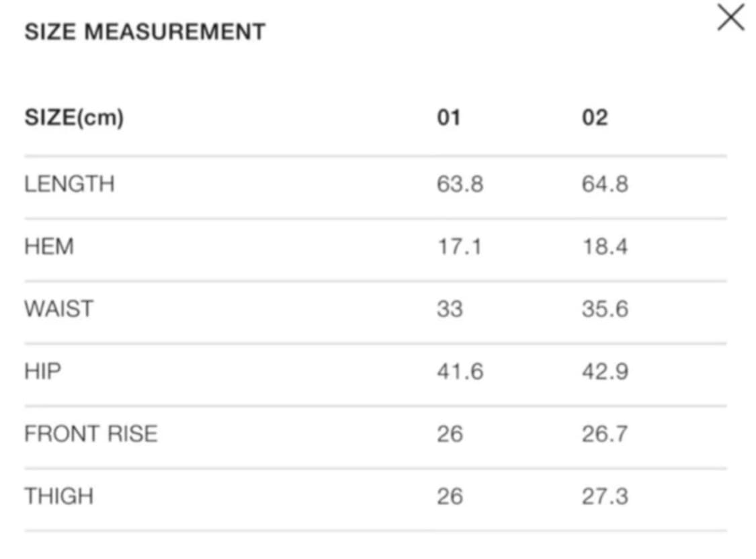Click the SIZE(cm) header label
Image resolution: width=756 pixels, height=559 pixels.
(74, 118)
